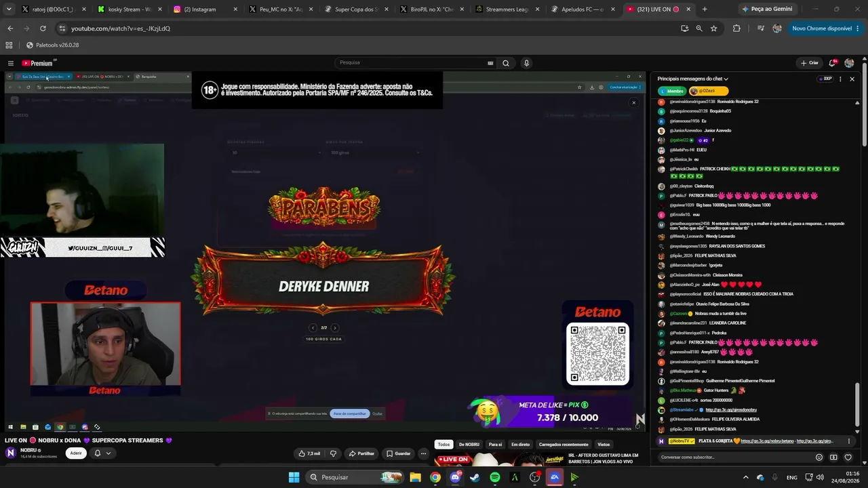
Task: Open Spotify from the taskbar
Action: (x=495, y=477)
